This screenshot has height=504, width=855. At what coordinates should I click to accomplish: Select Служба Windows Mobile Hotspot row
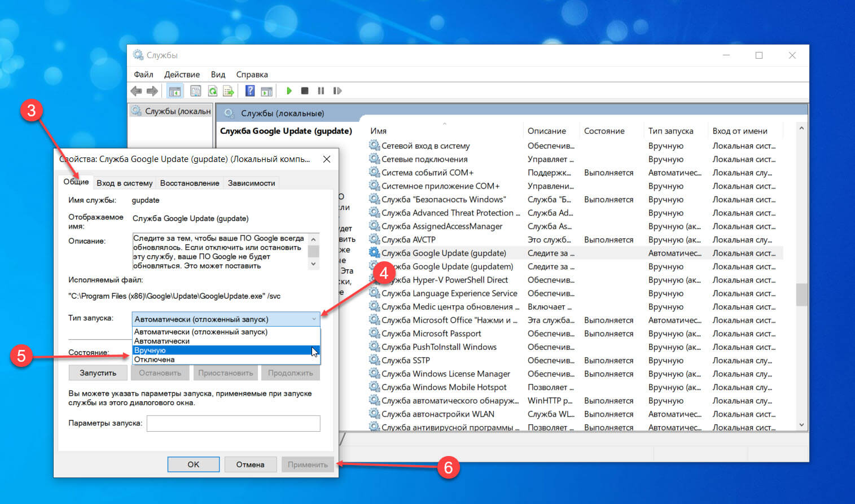576,387
